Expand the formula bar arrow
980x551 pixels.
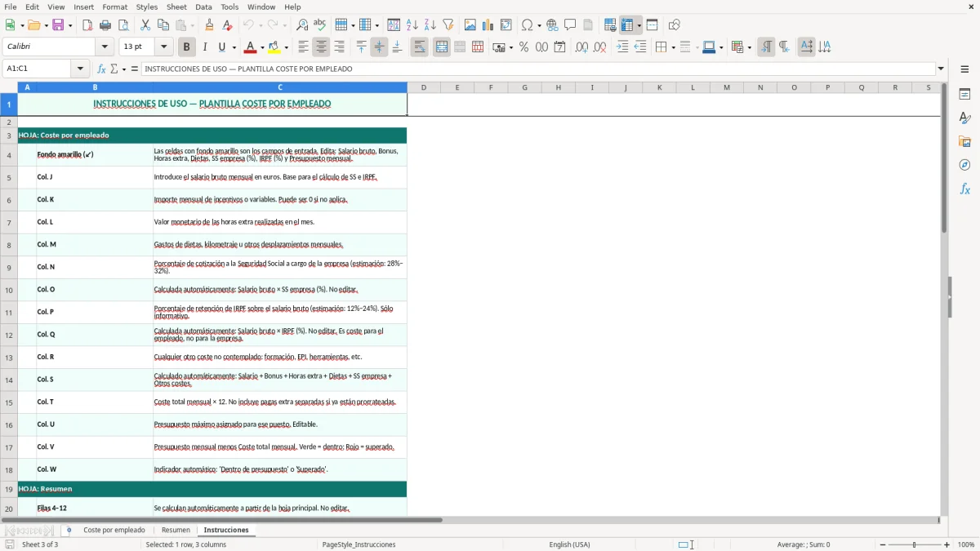point(941,69)
